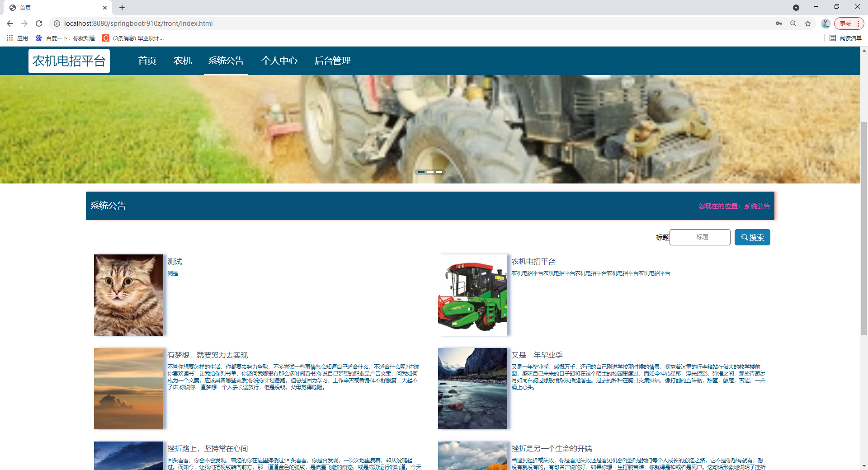
Task: Open the Chrome profile avatar
Action: (x=826, y=23)
